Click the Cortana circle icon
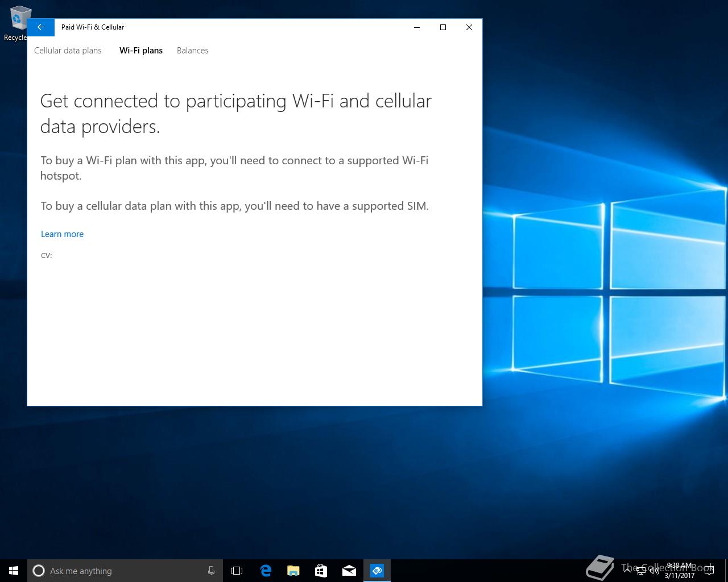Image resolution: width=728 pixels, height=582 pixels. point(39,571)
